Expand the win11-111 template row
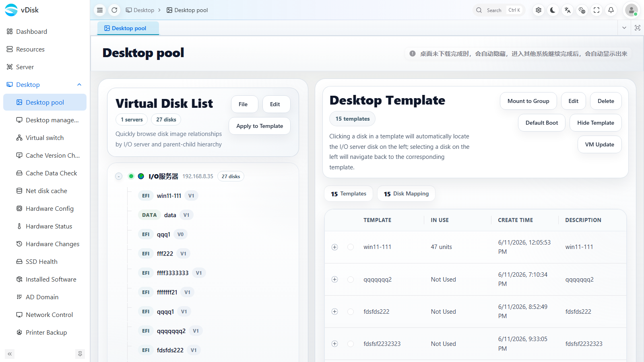 [334, 247]
